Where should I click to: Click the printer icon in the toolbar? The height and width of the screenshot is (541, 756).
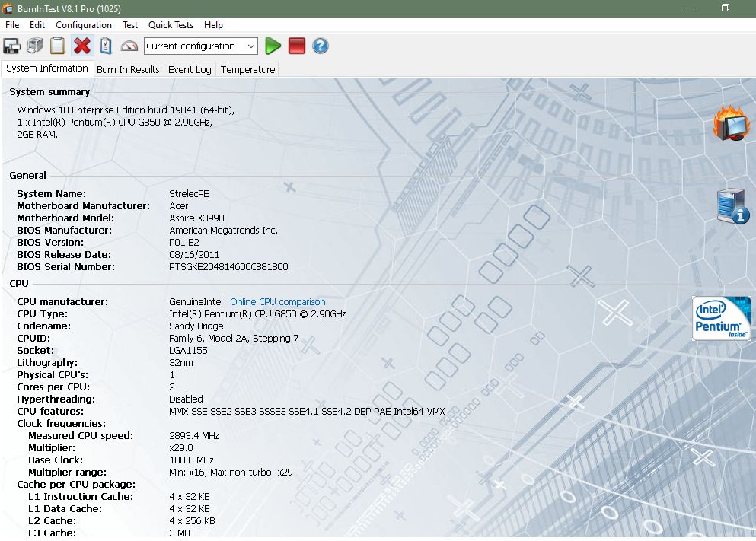point(35,46)
